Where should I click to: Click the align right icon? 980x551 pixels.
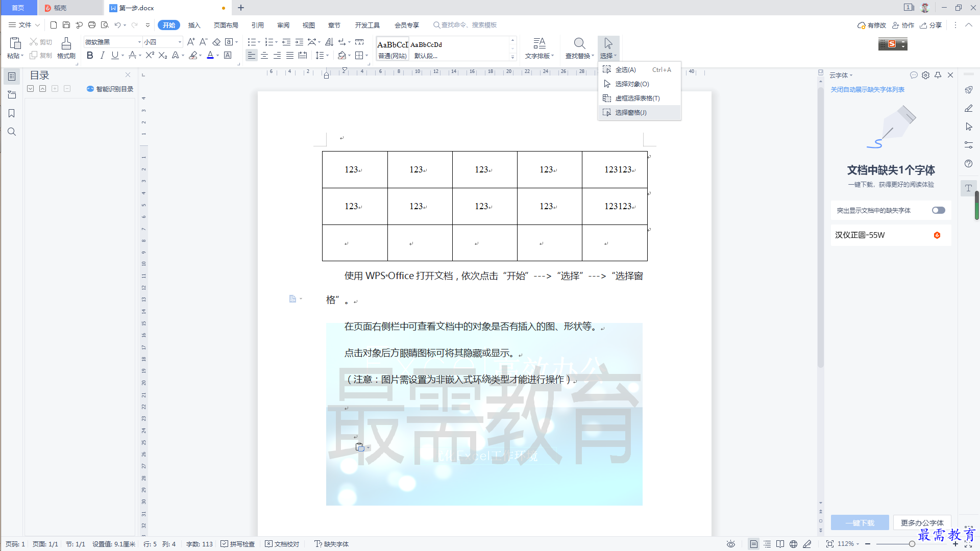click(277, 56)
